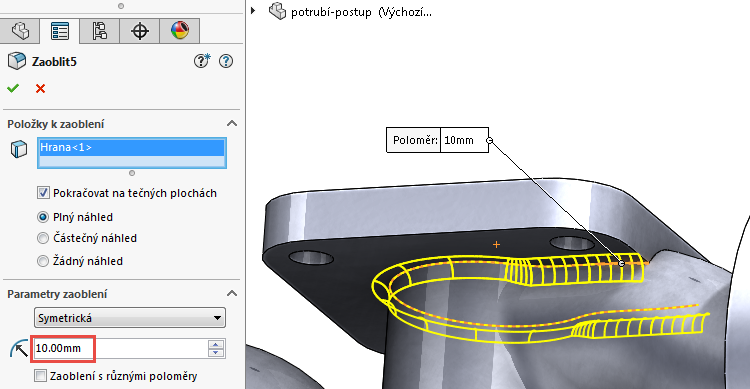
Task: Open the ConfigurationManager tab
Action: click(99, 32)
